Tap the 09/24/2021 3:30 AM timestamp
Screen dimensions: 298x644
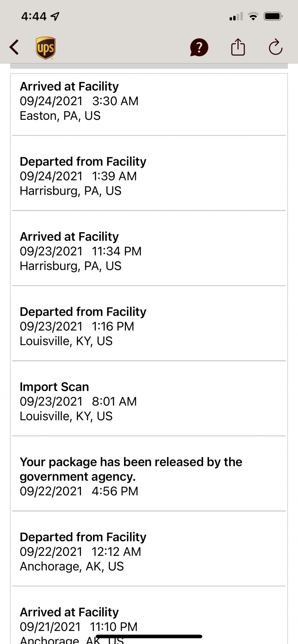click(x=79, y=101)
